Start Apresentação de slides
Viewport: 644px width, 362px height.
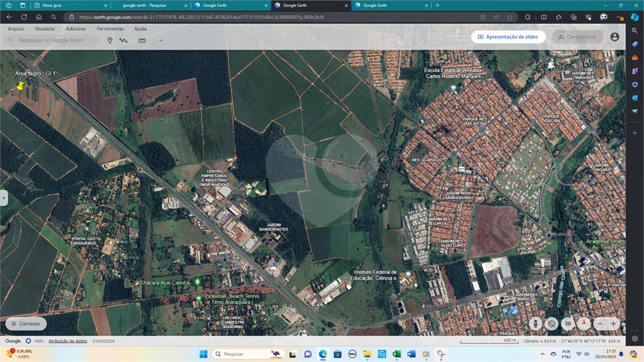tap(508, 36)
